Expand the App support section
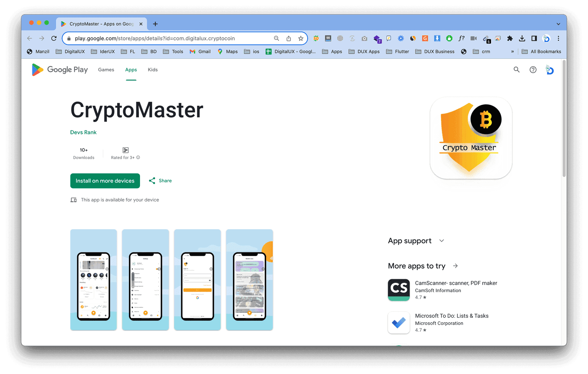Screen dimensions: 588x374 click(x=442, y=241)
